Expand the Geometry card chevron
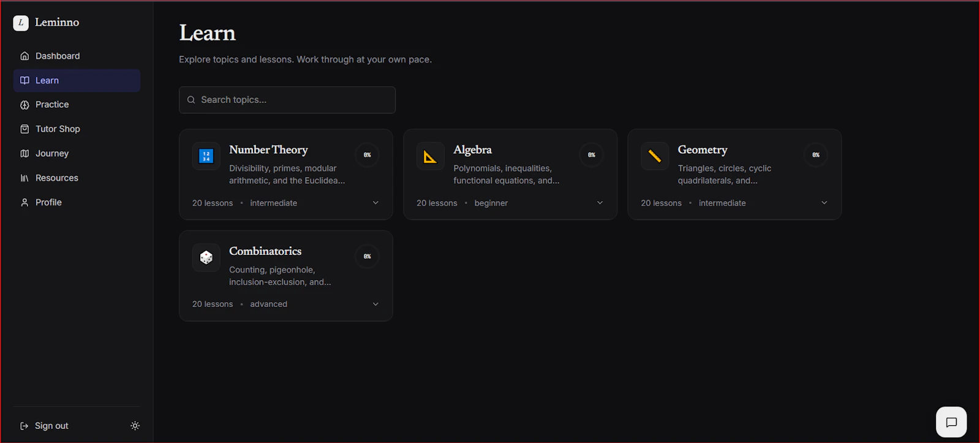 824,203
